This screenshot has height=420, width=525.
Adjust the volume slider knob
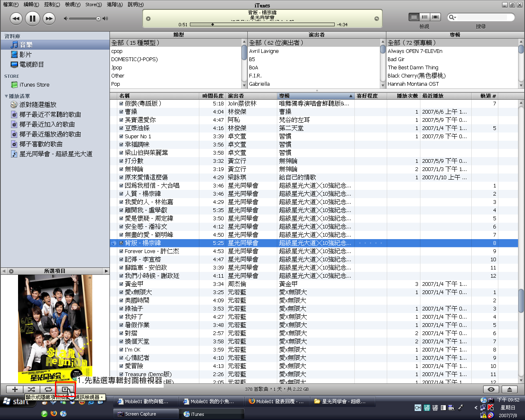pos(98,18)
